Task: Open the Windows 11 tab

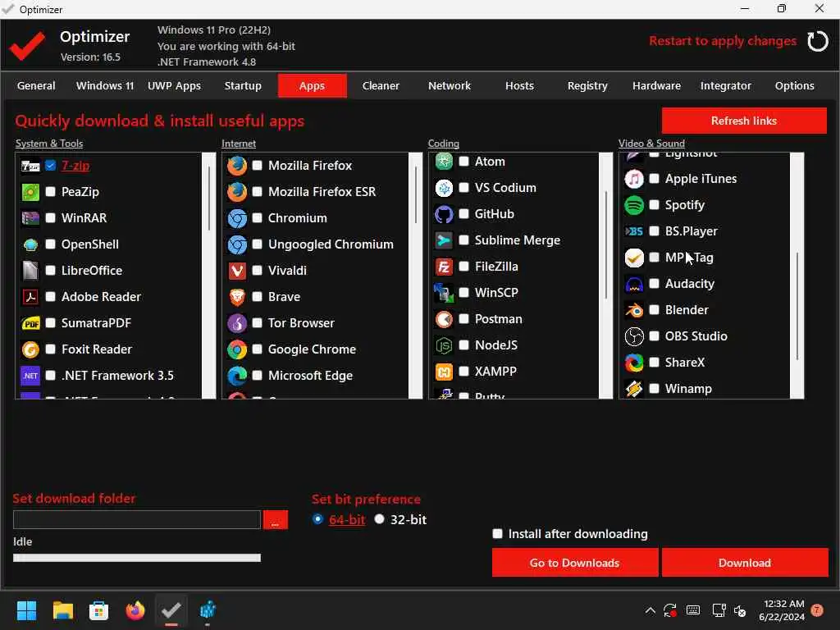Action: click(105, 85)
